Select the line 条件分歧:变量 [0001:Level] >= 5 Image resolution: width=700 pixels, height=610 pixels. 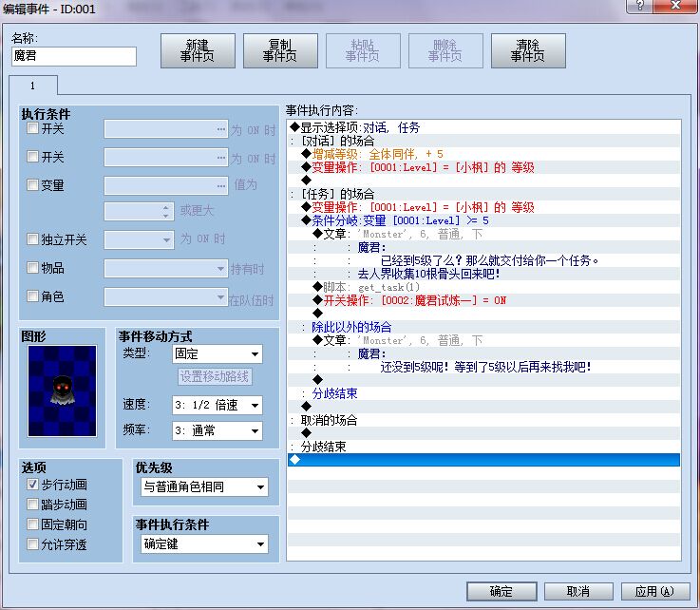pyautogui.click(x=484, y=220)
